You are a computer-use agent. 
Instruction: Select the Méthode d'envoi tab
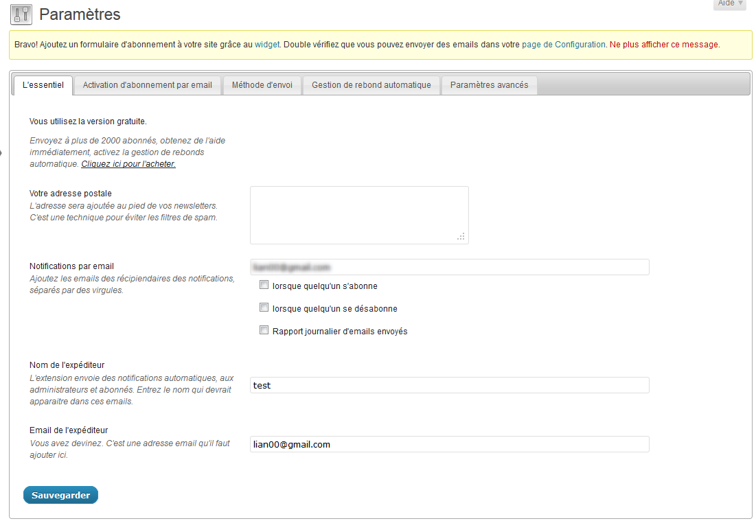(x=262, y=85)
